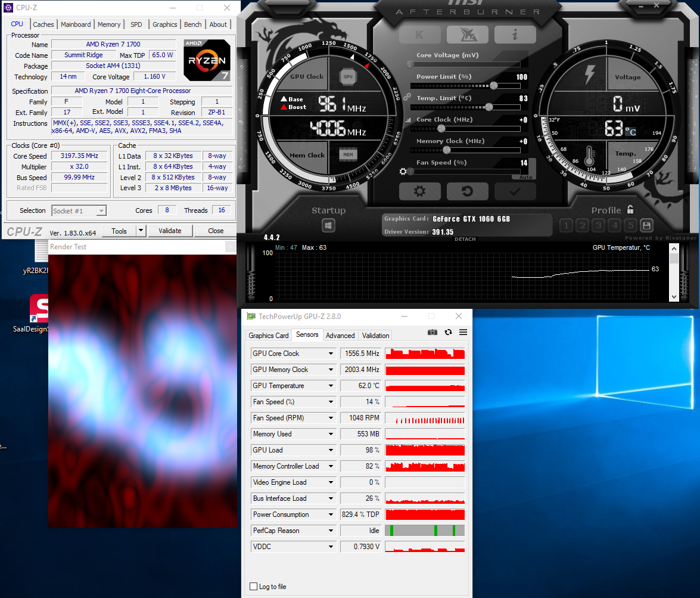Open the Power Consumption sensor dropdown
700x598 pixels.
[x=331, y=515]
